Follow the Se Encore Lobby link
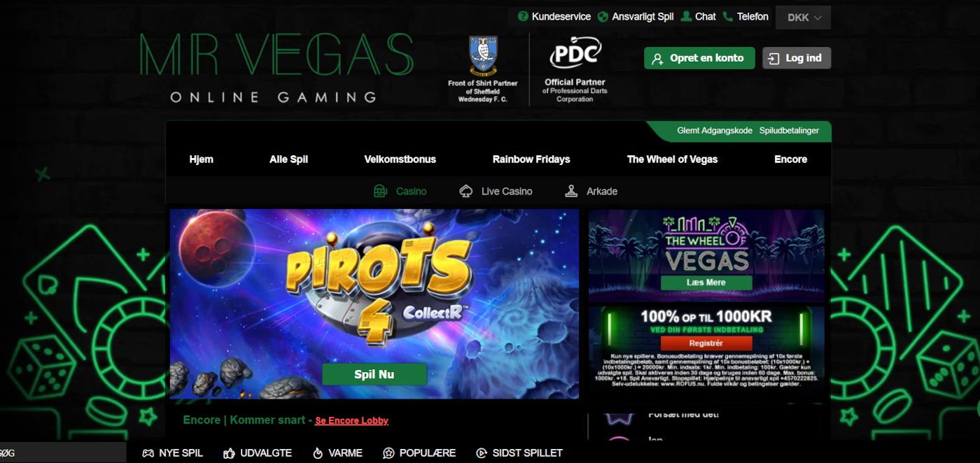 pos(351,420)
